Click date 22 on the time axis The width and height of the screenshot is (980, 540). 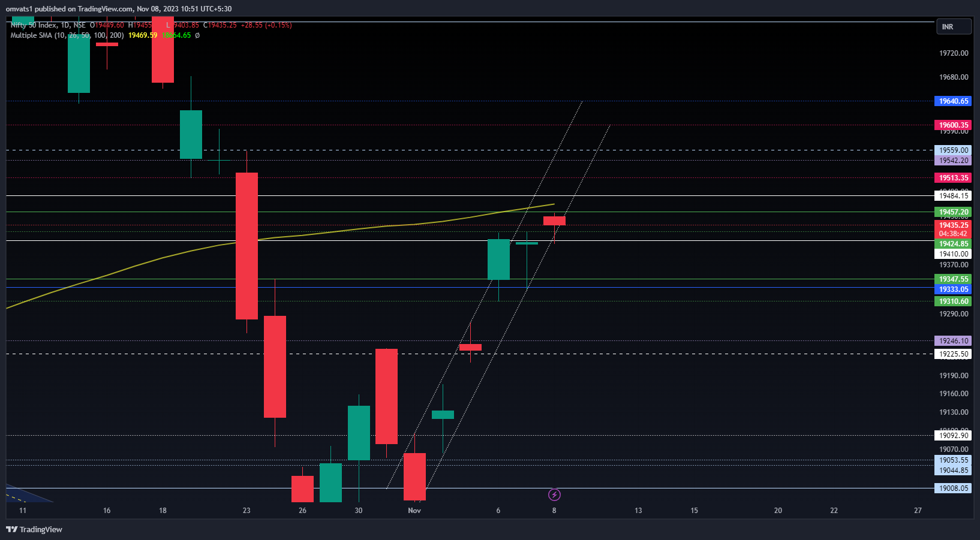(x=834, y=511)
